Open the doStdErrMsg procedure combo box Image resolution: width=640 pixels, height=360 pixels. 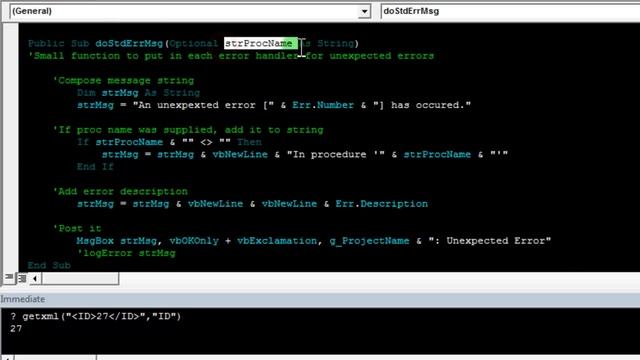point(510,11)
